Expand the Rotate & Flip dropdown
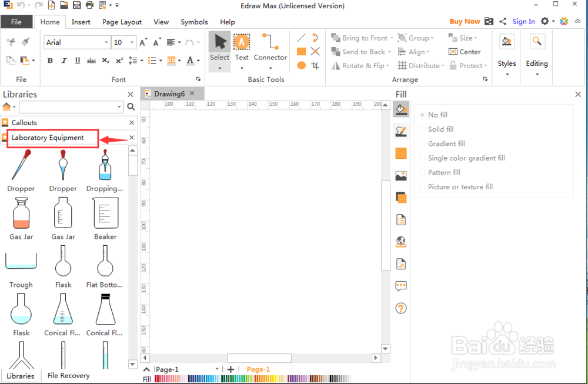The image size is (588, 384). coord(387,66)
